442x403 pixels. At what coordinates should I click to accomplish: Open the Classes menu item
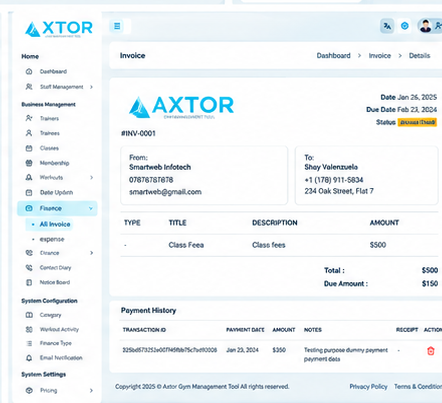tap(49, 148)
